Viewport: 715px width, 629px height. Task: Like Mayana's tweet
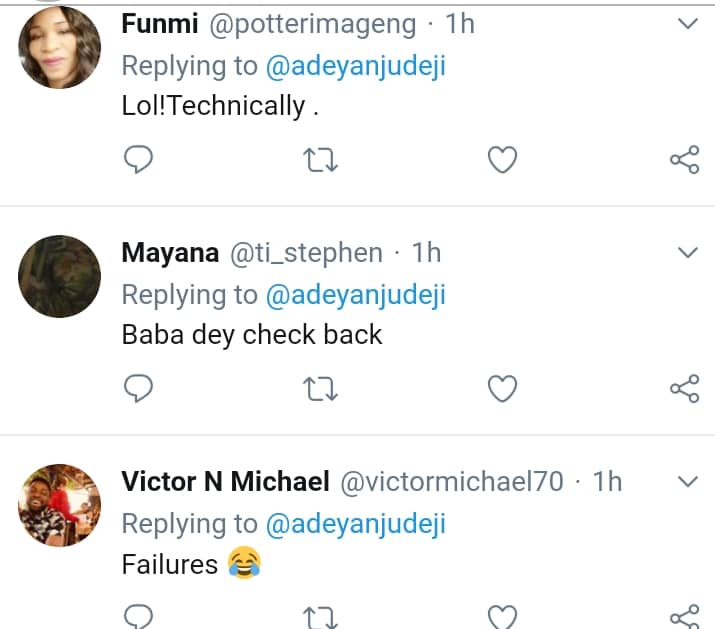pos(502,387)
